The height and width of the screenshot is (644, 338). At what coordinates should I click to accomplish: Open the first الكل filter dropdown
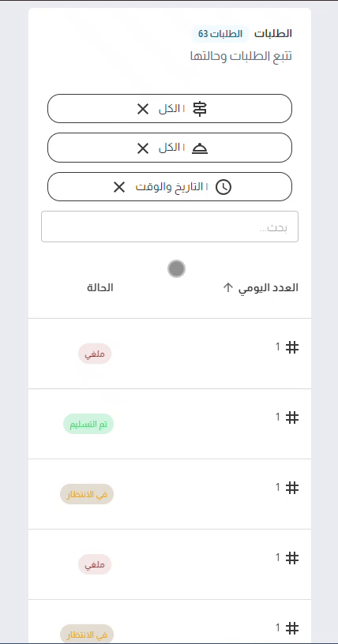170,108
